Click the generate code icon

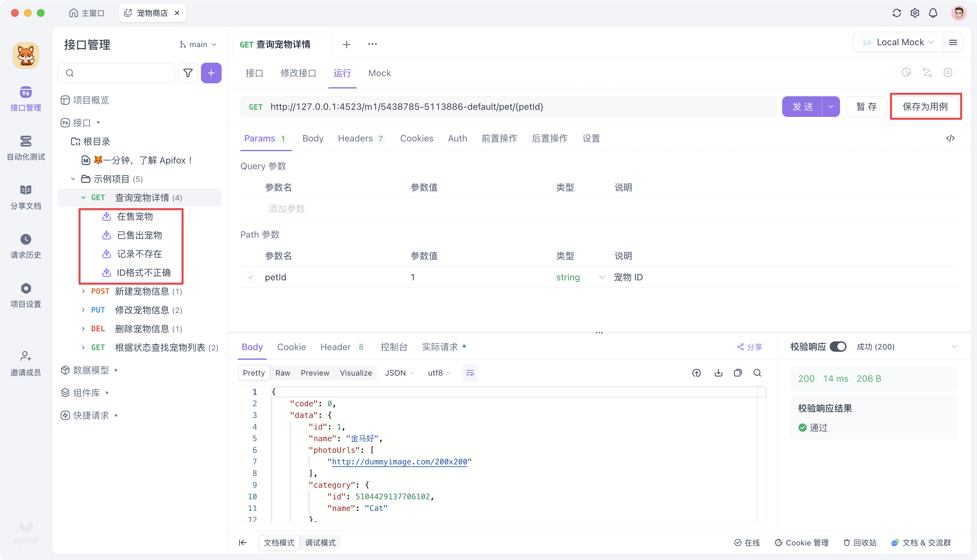[x=950, y=139]
